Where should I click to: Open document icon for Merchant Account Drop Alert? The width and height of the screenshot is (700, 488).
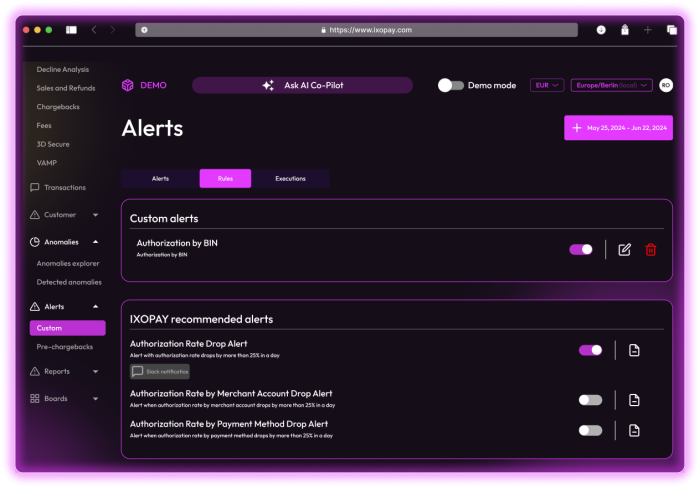[x=634, y=400]
